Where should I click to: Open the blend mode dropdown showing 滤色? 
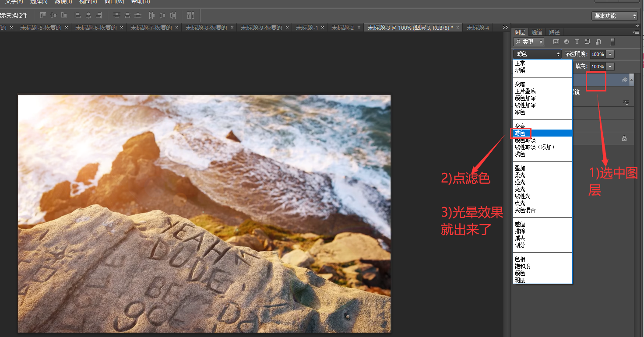[538, 54]
